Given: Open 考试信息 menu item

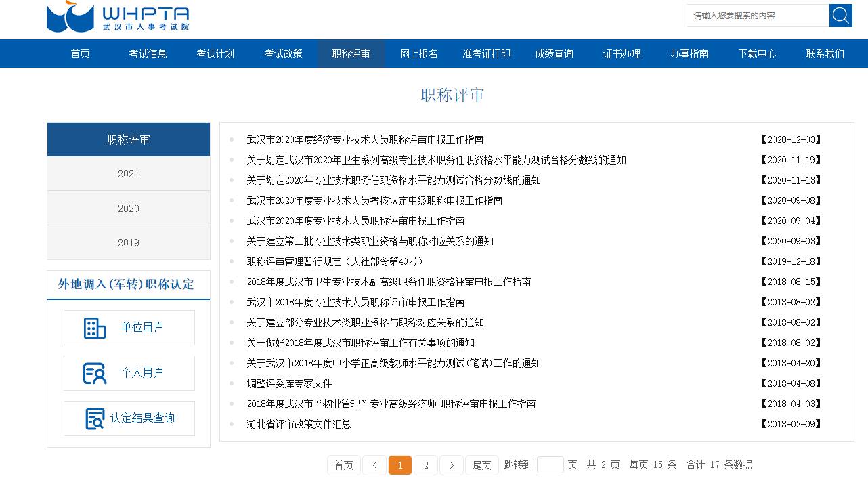Looking at the screenshot, I should (x=148, y=53).
